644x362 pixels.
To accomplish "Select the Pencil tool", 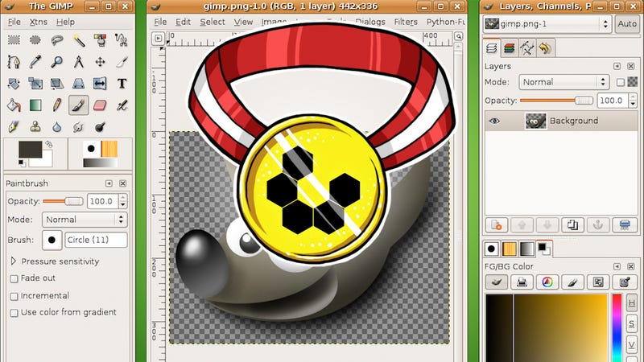I will 57,105.
